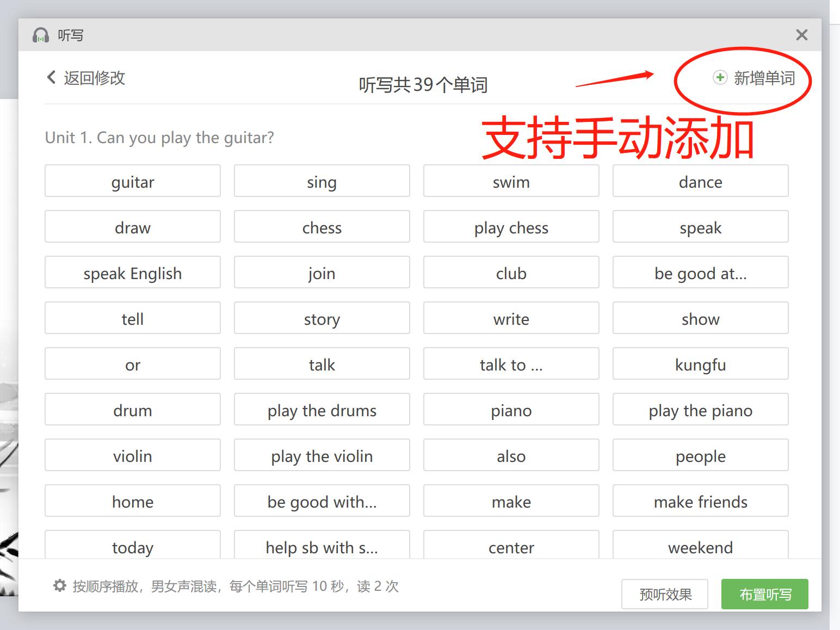The width and height of the screenshot is (840, 630).
Task: Select the phrase "speak English"
Action: [133, 272]
